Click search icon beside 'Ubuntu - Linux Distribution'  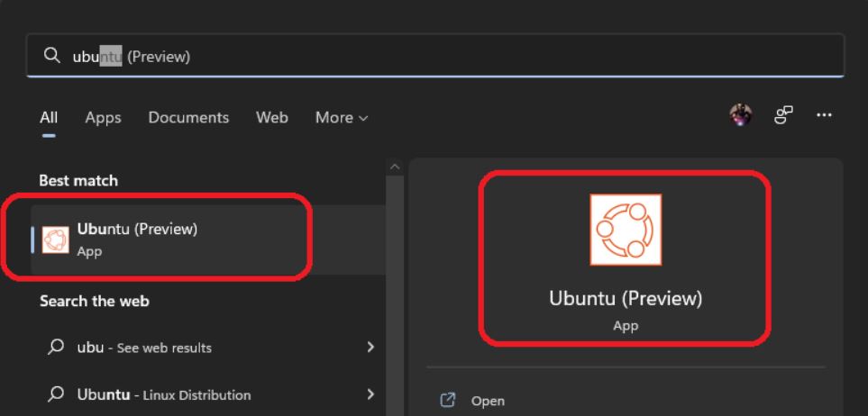[55, 393]
